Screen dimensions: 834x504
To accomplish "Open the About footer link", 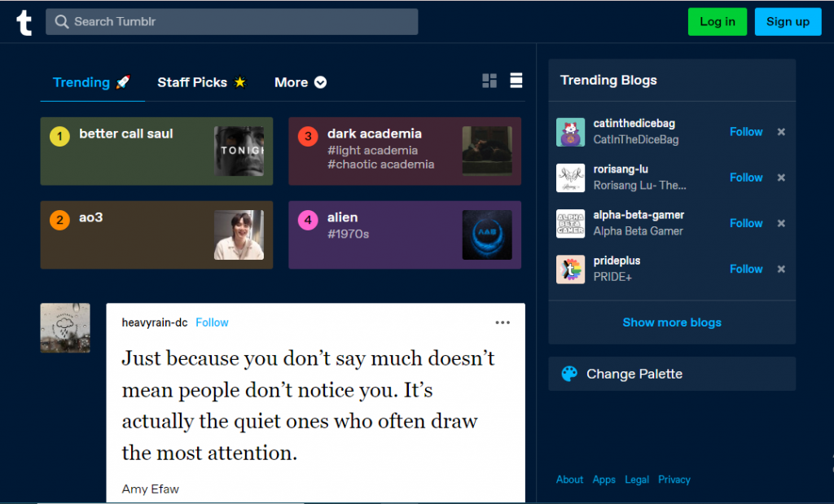I will [569, 480].
